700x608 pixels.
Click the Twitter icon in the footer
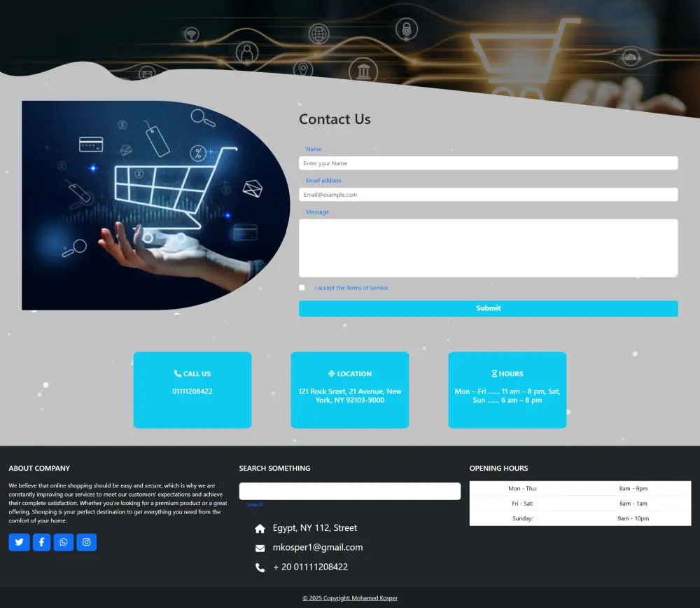point(19,542)
